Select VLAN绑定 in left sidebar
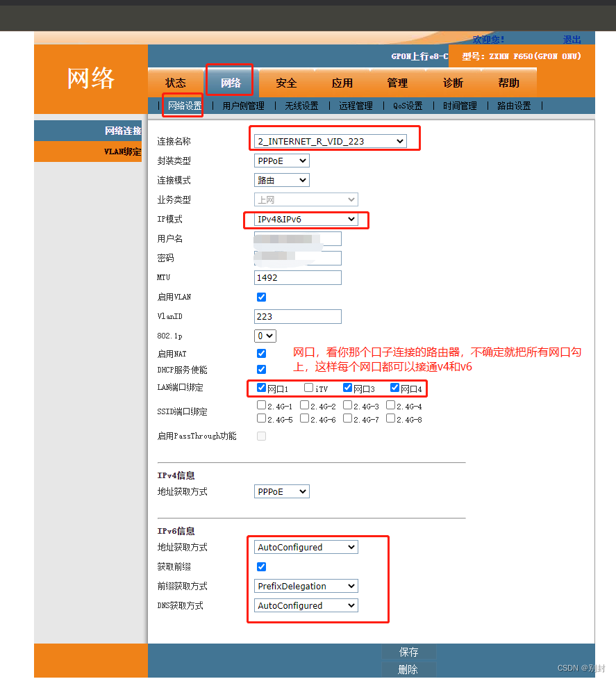The image size is (616, 679). [88, 152]
